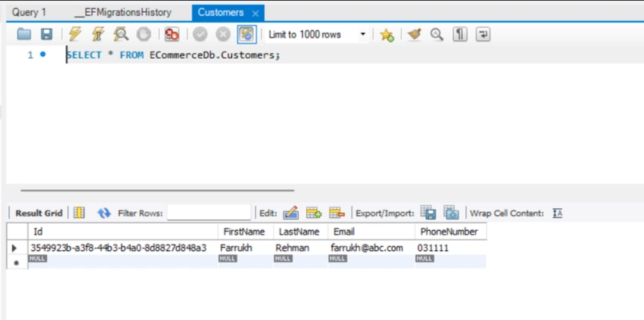Select the new-row asterisk marker
This screenshot has width=644, height=320.
click(x=16, y=262)
